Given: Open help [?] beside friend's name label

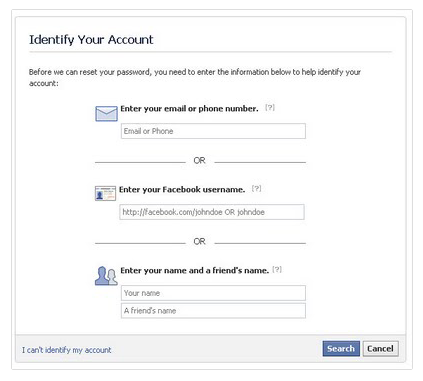Looking at the screenshot, I should [x=277, y=270].
